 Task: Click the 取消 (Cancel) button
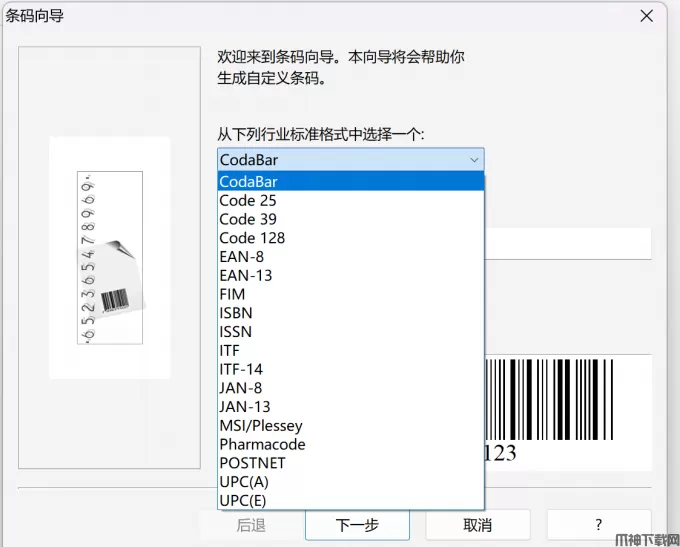(477, 524)
